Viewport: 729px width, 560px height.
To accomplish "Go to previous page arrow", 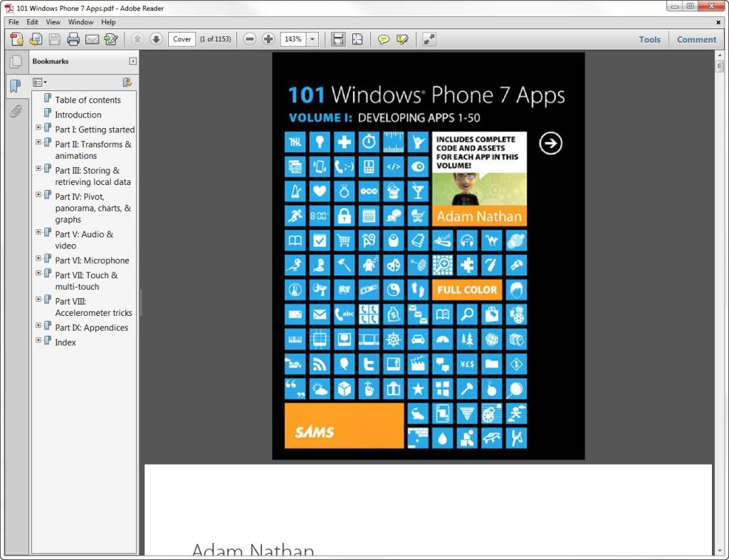I will (137, 39).
